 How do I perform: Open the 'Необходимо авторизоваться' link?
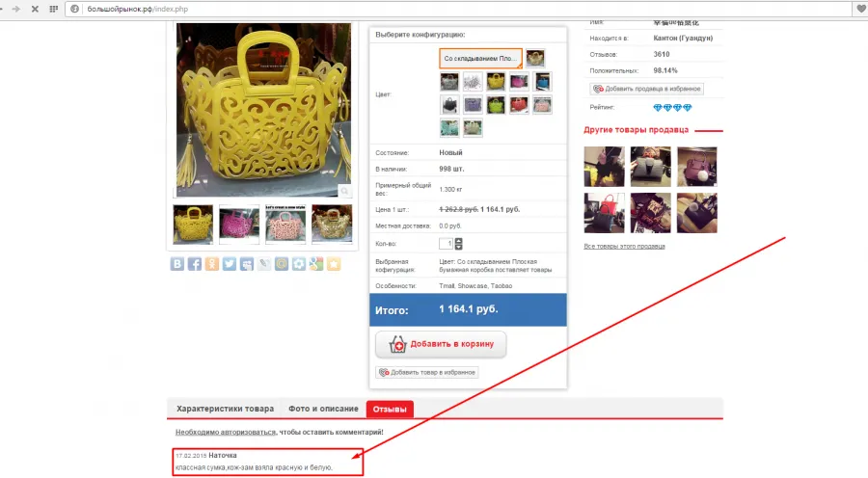(x=226, y=432)
